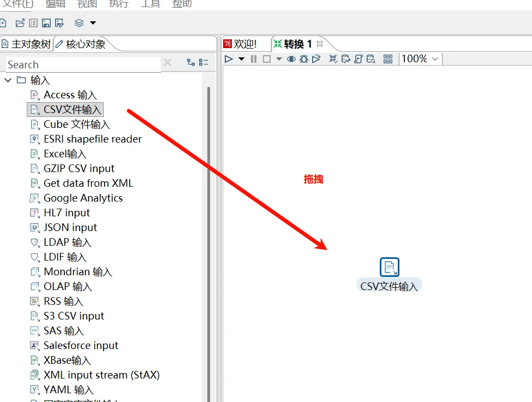Run the transformation with the play icon
The width and height of the screenshot is (532, 402).
coord(229,59)
